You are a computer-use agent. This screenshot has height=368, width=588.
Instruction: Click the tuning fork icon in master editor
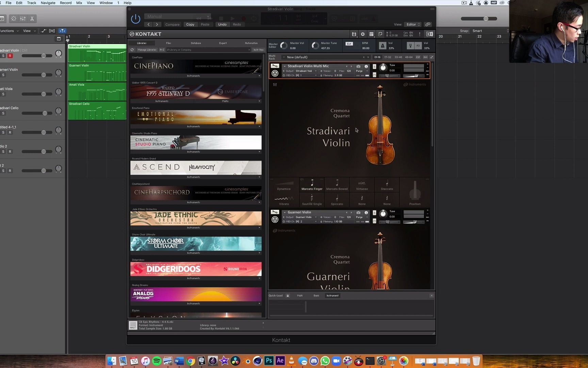[410, 46]
